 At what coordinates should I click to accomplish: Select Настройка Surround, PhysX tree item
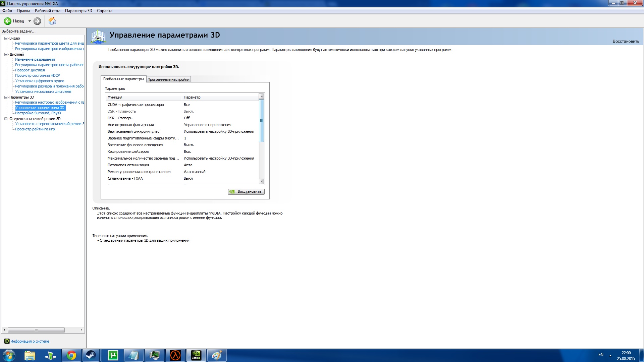[38, 113]
